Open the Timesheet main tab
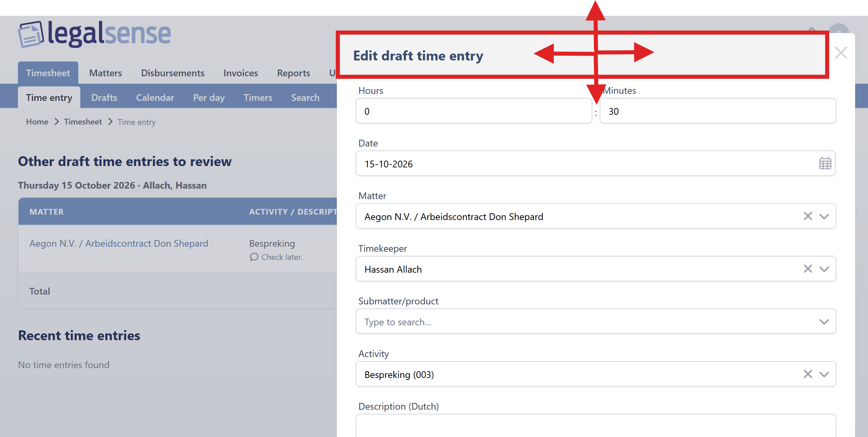The height and width of the screenshot is (437, 868). click(x=48, y=73)
